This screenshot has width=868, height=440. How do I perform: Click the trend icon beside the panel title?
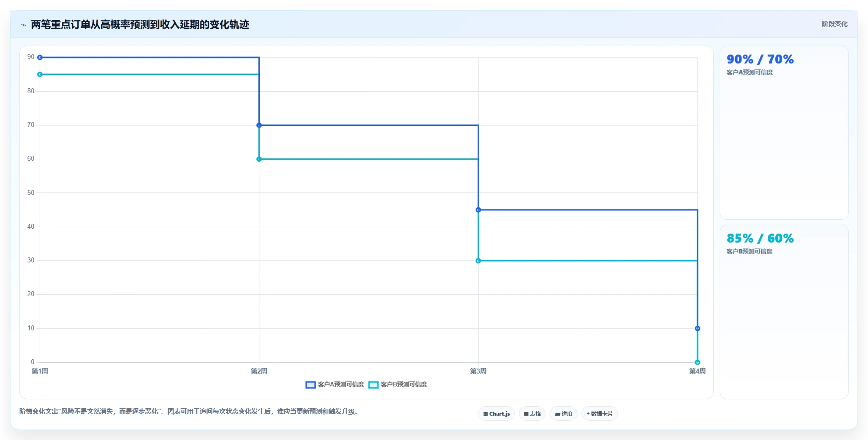23,25
